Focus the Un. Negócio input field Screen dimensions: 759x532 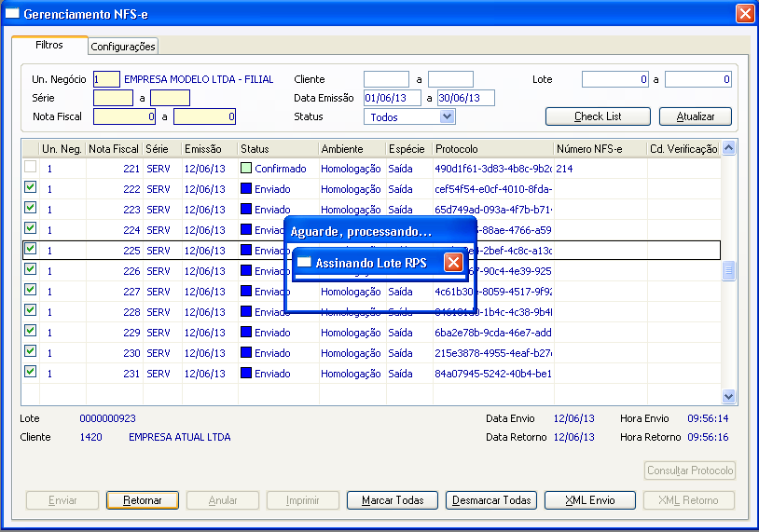[106, 79]
